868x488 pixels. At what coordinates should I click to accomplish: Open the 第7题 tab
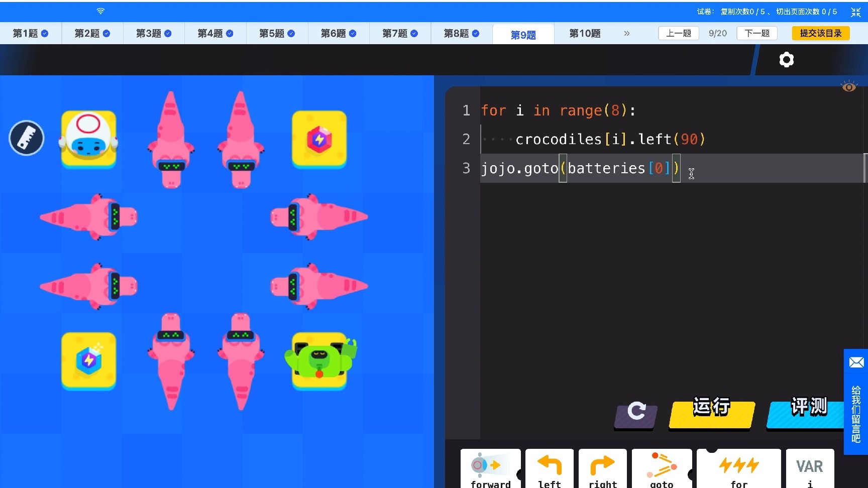pyautogui.click(x=400, y=33)
